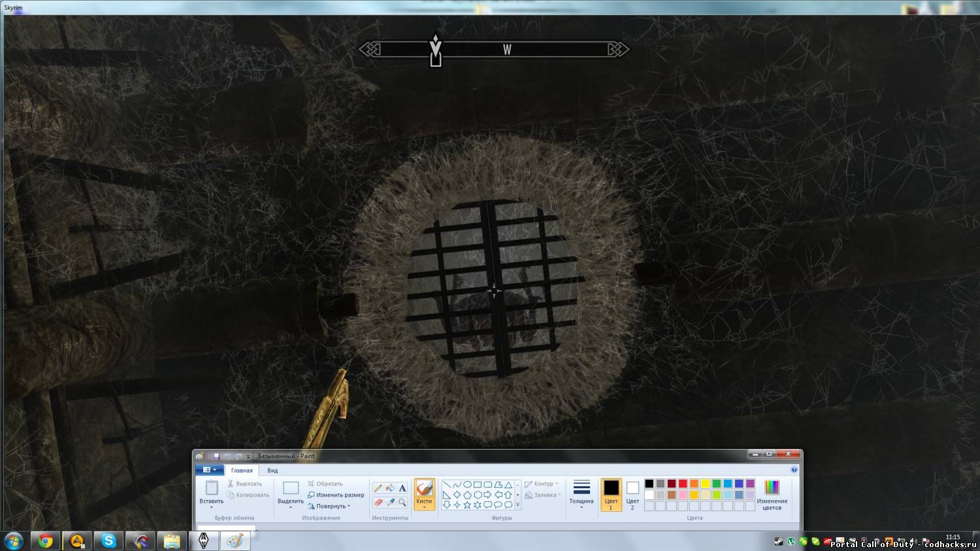Expand the full shapes gallery
980x551 pixels.
(518, 505)
